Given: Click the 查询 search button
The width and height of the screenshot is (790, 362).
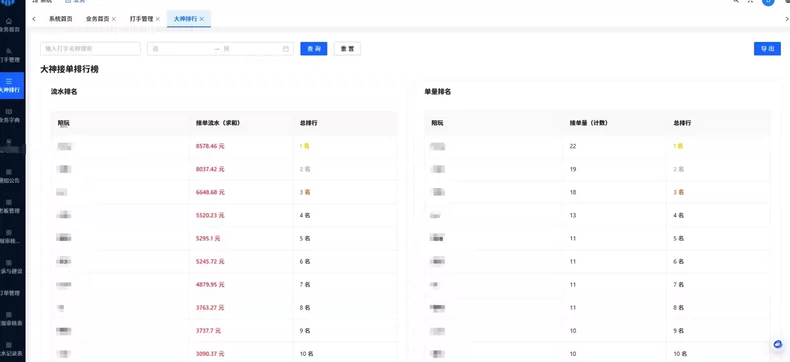Looking at the screenshot, I should [314, 49].
